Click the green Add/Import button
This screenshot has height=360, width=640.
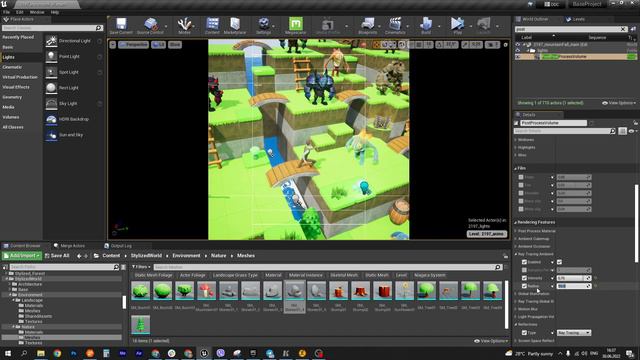click(x=22, y=256)
